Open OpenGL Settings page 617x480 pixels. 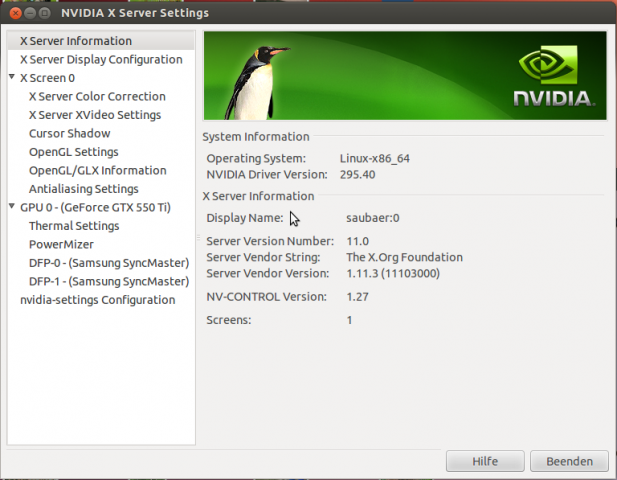pyautogui.click(x=74, y=152)
